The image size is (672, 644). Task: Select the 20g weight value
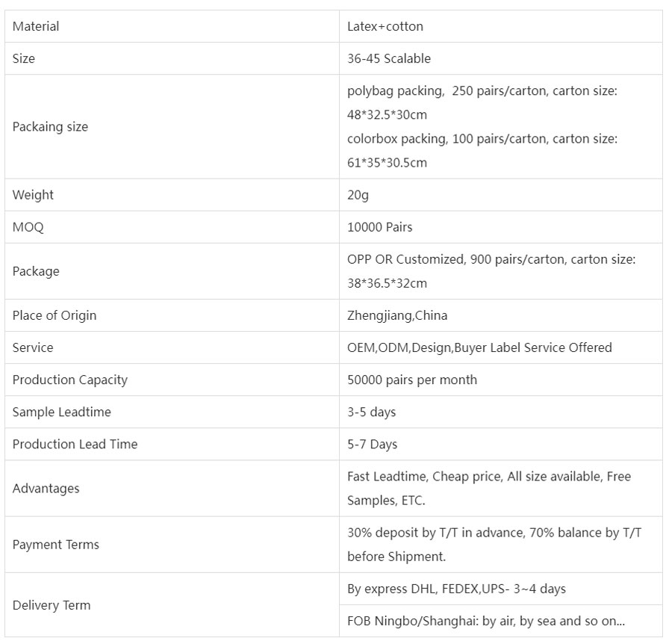point(358,195)
